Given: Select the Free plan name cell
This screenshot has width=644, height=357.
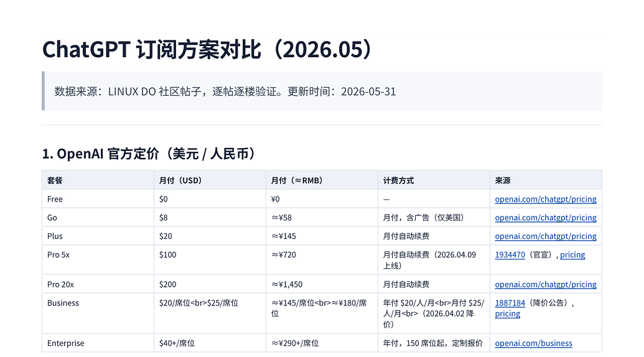Looking at the screenshot, I should (98, 199).
